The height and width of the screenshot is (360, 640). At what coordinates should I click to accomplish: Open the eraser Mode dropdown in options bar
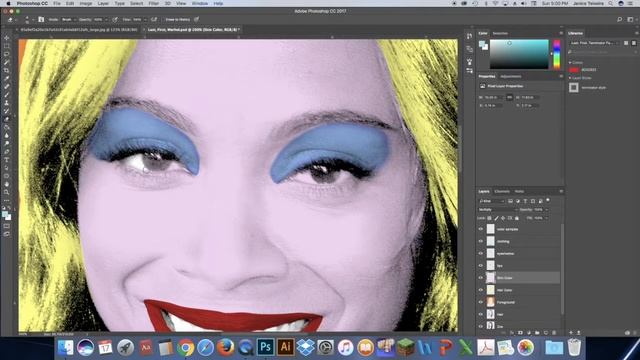point(69,20)
